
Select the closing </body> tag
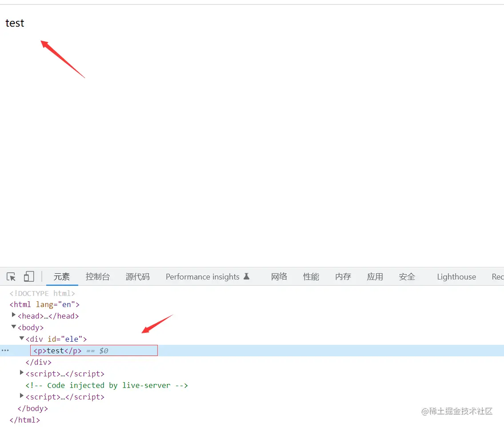point(33,408)
